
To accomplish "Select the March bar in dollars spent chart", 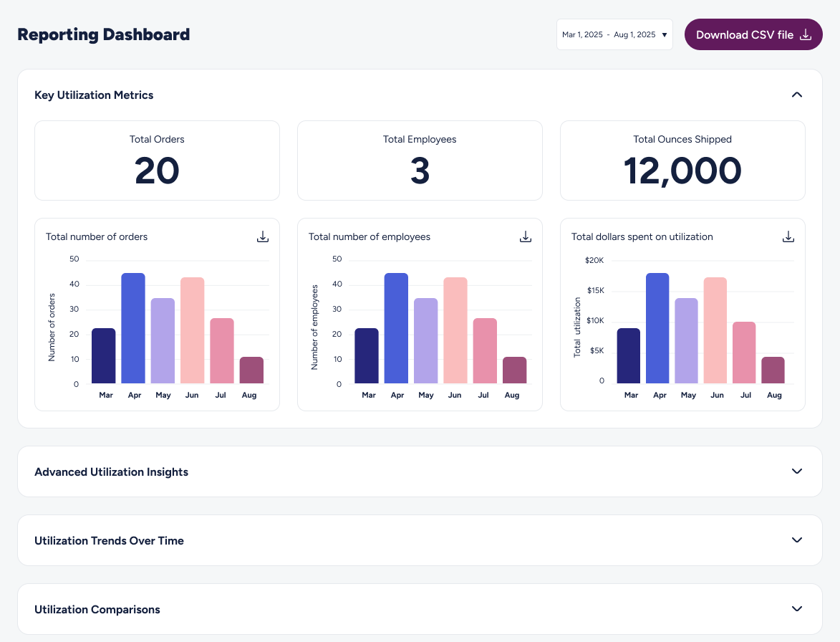I will tap(629, 355).
